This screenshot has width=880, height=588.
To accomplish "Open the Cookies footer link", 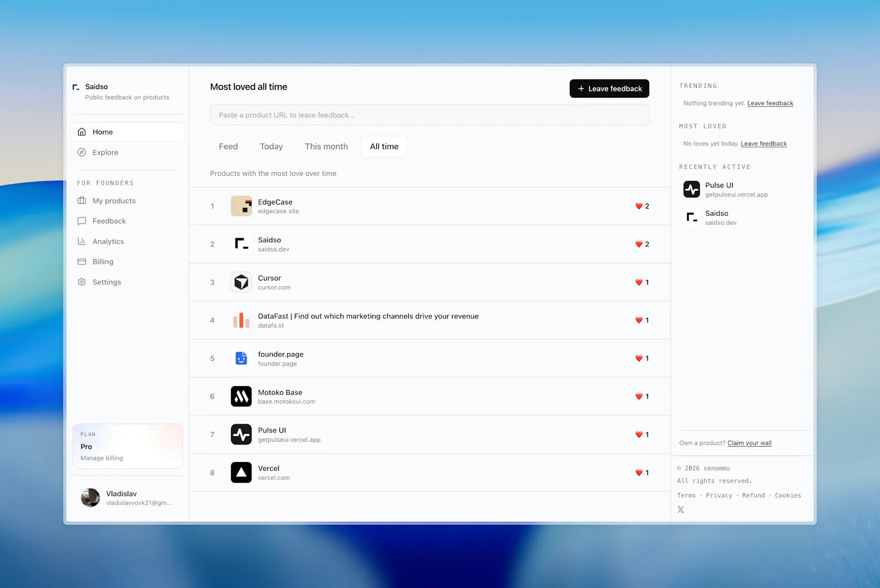I will (788, 496).
